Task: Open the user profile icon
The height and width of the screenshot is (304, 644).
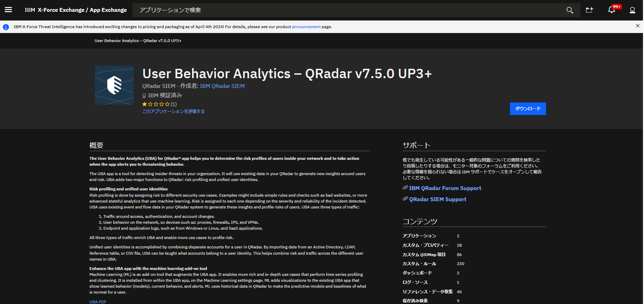Action: [633, 10]
